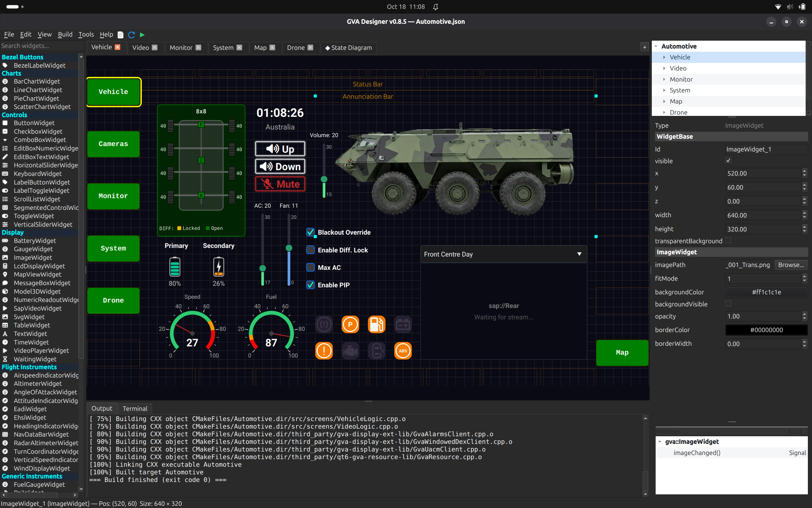Open the Tools menu

tap(86, 34)
